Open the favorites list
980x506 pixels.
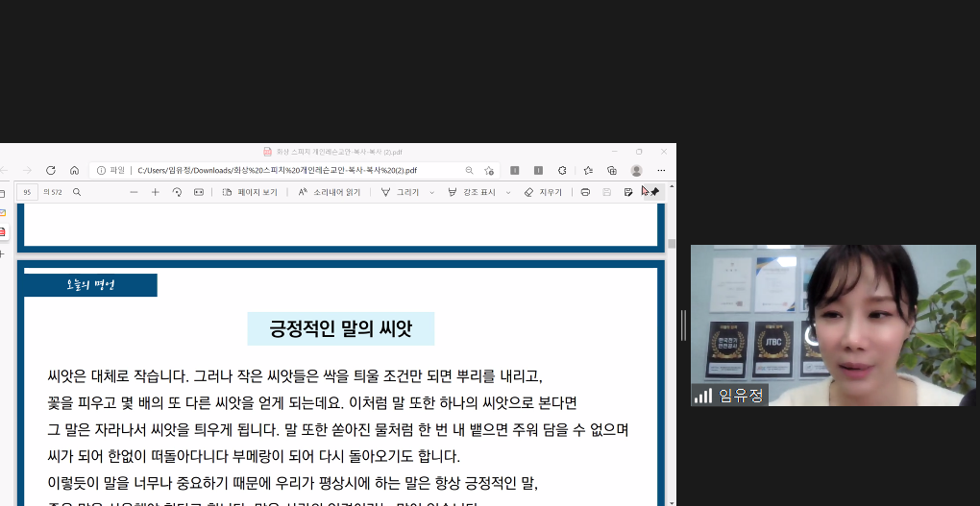(588, 170)
